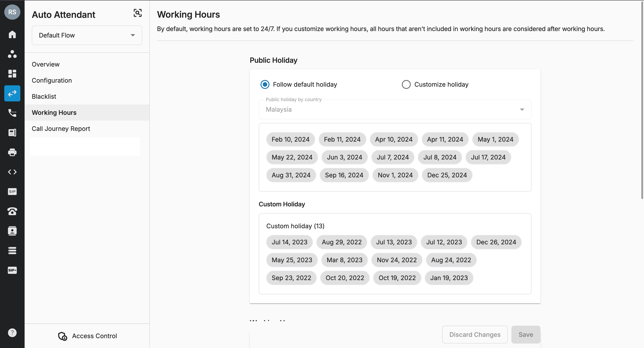Image resolution: width=644 pixels, height=348 pixels.
Task: Click the search scan icon beside Auto Attendant
Action: pos(138,13)
